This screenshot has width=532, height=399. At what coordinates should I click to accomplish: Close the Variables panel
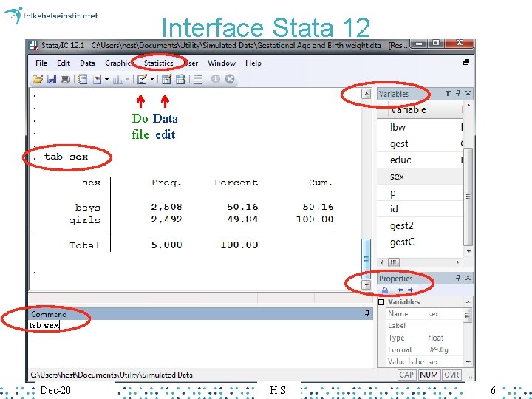click(468, 93)
